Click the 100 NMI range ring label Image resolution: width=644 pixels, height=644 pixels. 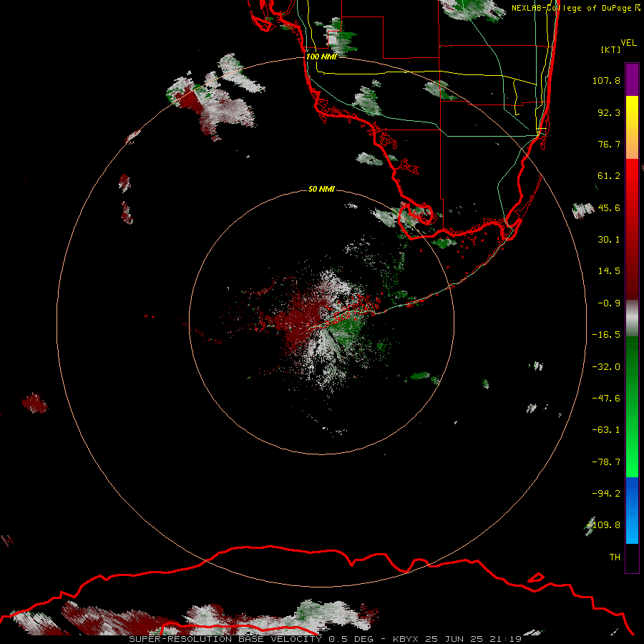click(321, 57)
